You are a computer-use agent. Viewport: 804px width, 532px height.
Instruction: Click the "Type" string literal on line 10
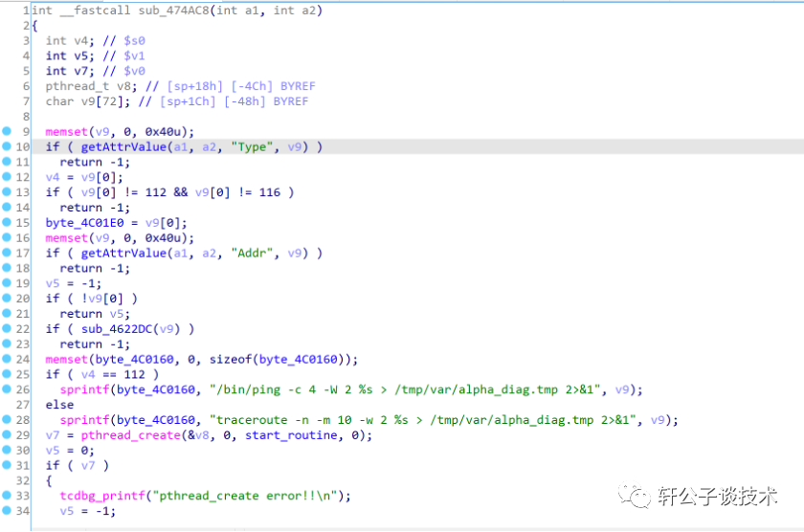(253, 146)
